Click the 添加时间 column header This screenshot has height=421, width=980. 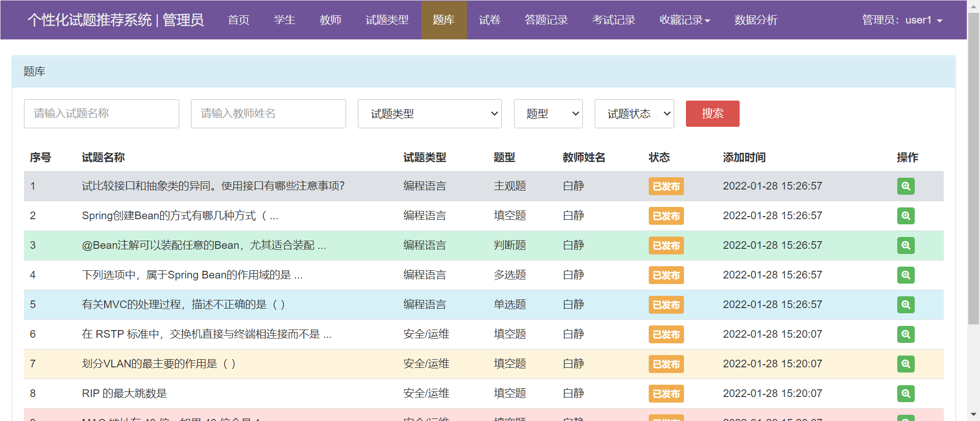click(x=744, y=157)
